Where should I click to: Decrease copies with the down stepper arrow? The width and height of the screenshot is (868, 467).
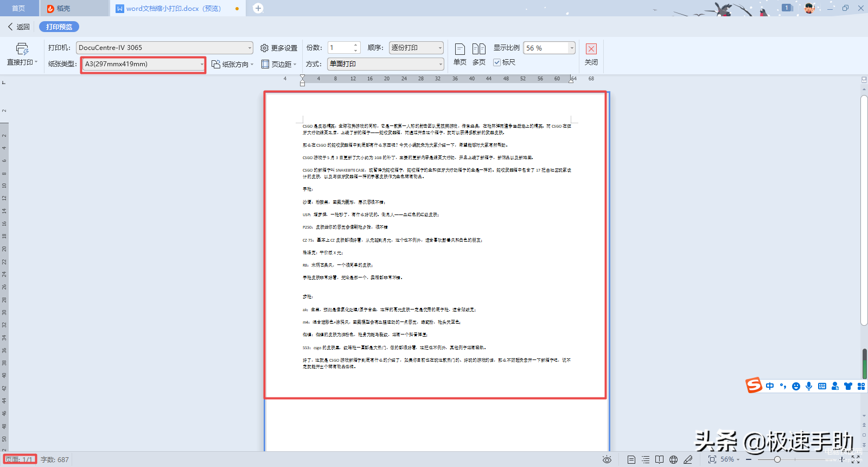pos(356,51)
